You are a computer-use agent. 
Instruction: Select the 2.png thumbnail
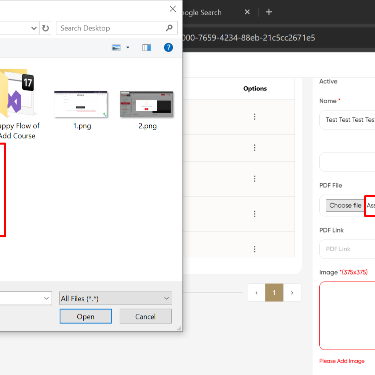(x=147, y=104)
